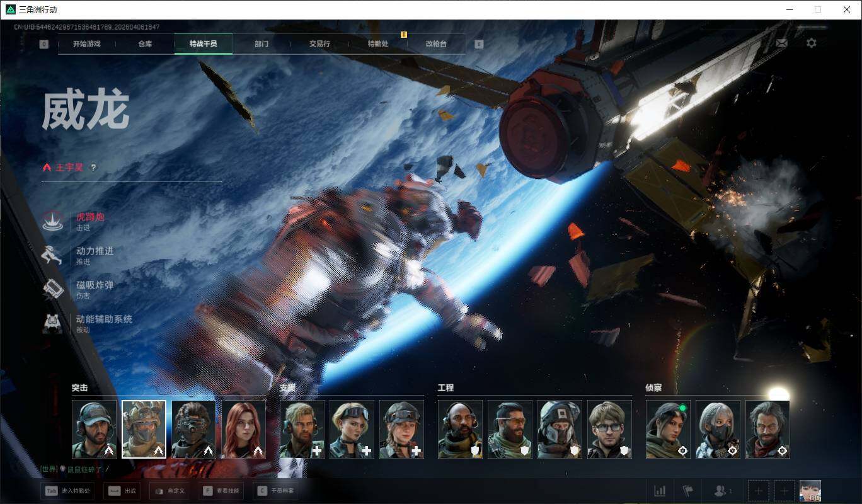862x504 pixels.
Task: Choose the bald bearded 工程 operator
Action: click(460, 429)
